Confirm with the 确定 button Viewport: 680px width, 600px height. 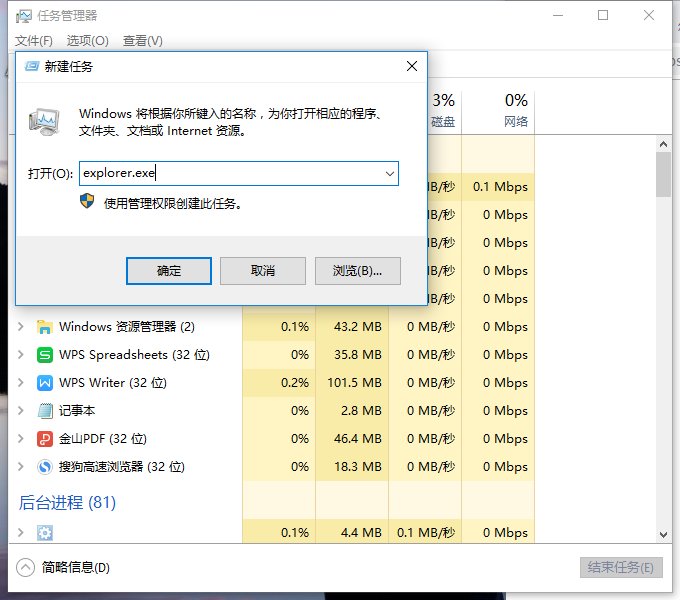click(169, 271)
